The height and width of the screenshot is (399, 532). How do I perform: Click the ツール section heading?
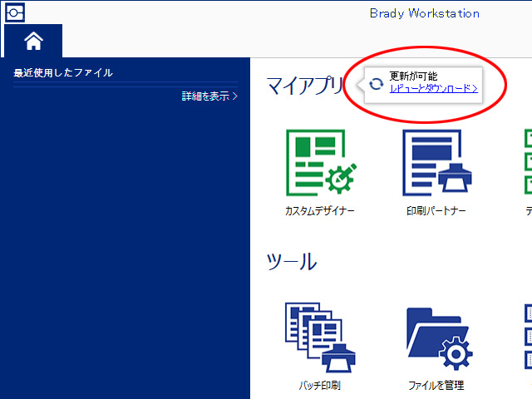click(292, 262)
